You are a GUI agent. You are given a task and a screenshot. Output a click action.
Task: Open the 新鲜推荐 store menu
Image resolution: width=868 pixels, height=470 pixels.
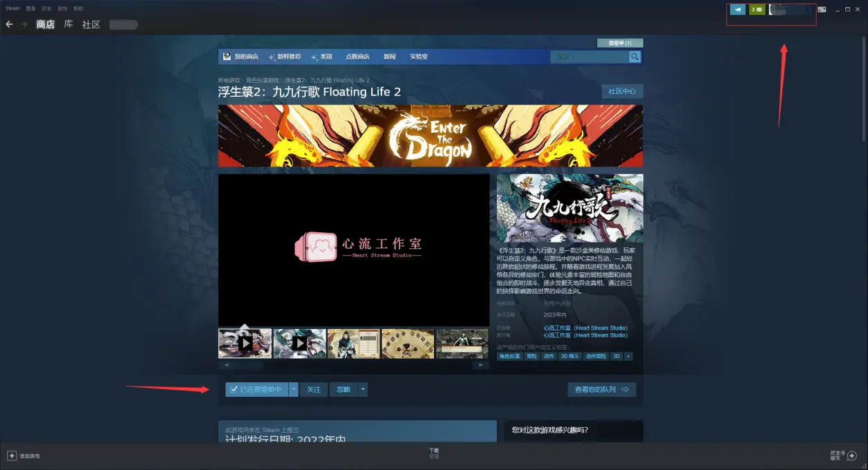tap(285, 57)
